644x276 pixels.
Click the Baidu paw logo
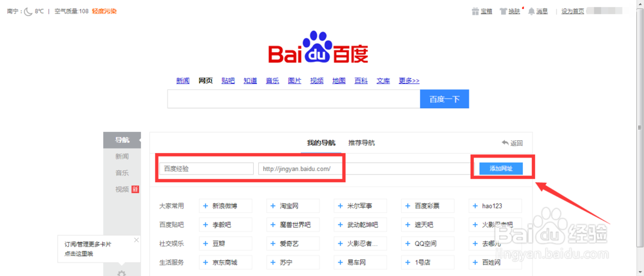click(318, 47)
